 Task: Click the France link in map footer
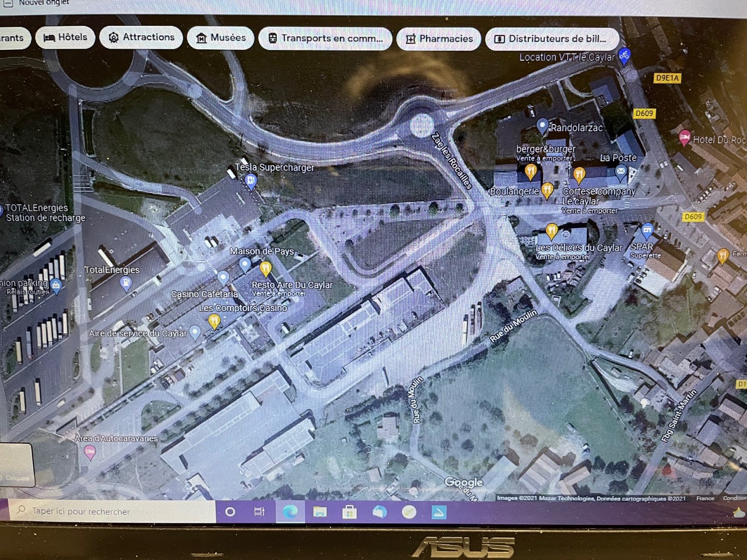point(705,498)
